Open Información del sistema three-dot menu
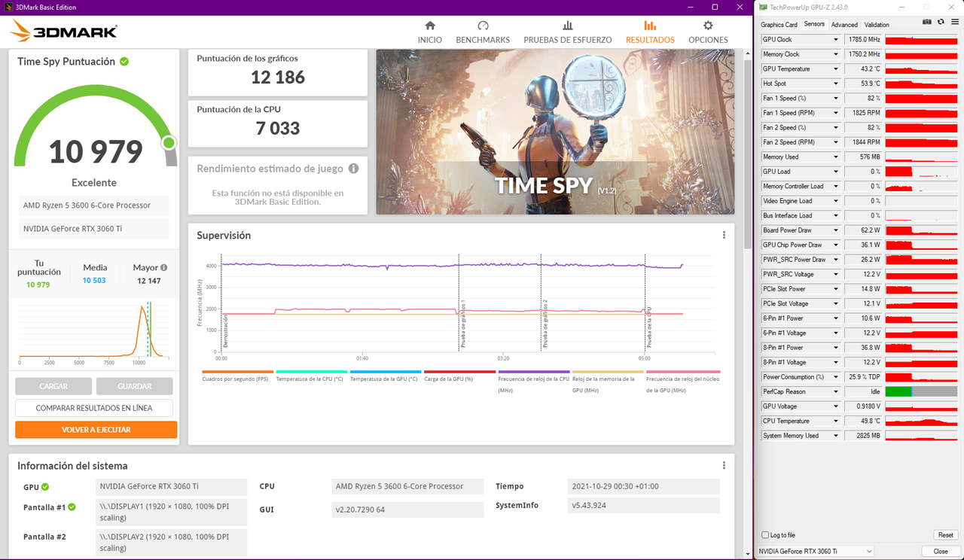Screen dimensions: 964x560 coord(724,465)
